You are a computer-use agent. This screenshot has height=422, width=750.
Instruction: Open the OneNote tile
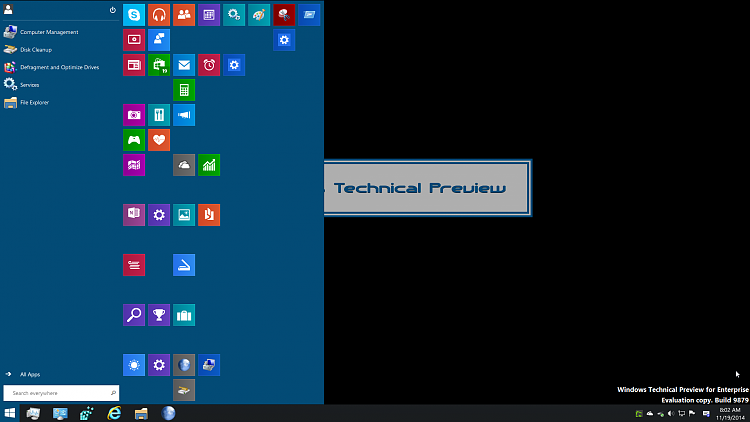[x=134, y=215]
